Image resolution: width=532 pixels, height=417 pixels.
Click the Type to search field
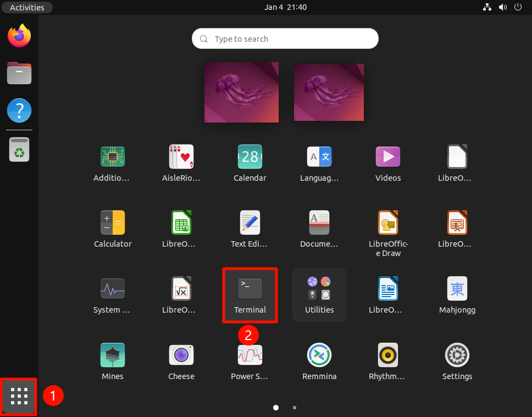285,38
